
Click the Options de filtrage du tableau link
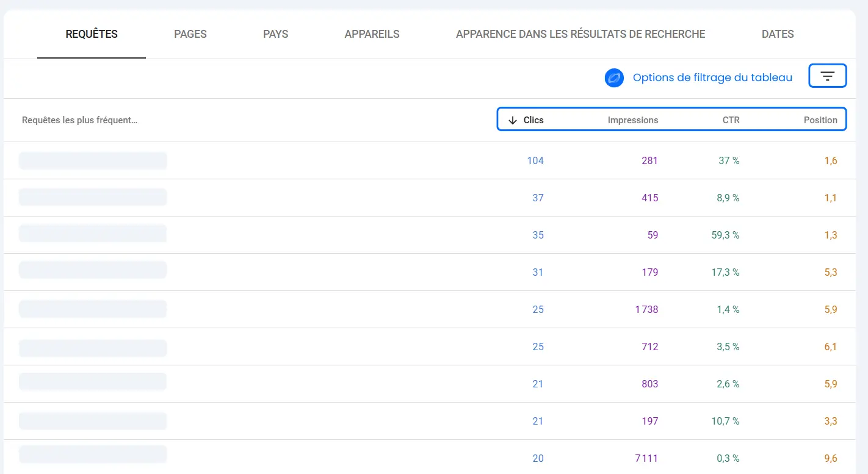point(713,77)
